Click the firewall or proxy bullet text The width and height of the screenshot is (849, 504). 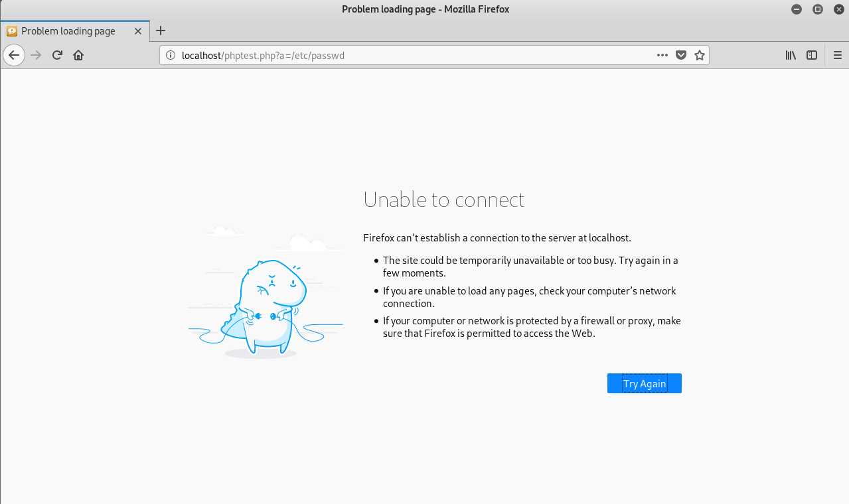[x=532, y=327]
